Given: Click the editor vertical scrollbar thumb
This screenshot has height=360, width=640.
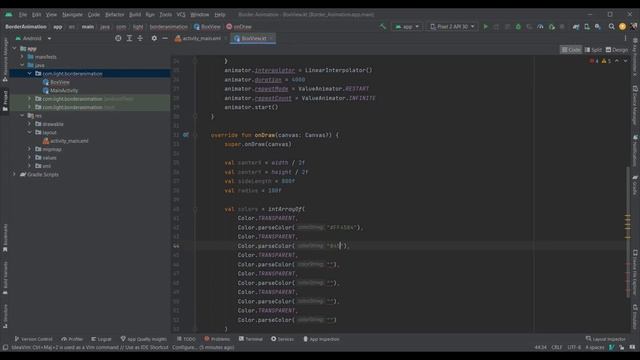Looking at the screenshot, I should click(628, 233).
